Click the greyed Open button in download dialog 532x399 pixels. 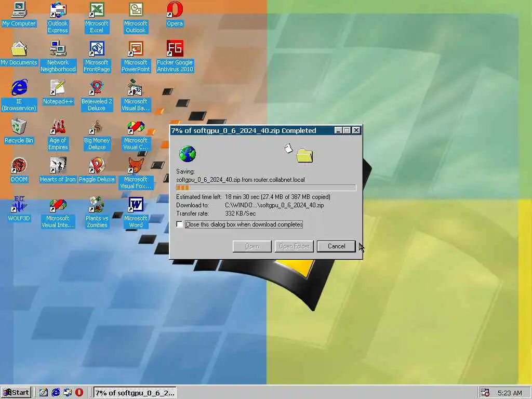(x=252, y=246)
